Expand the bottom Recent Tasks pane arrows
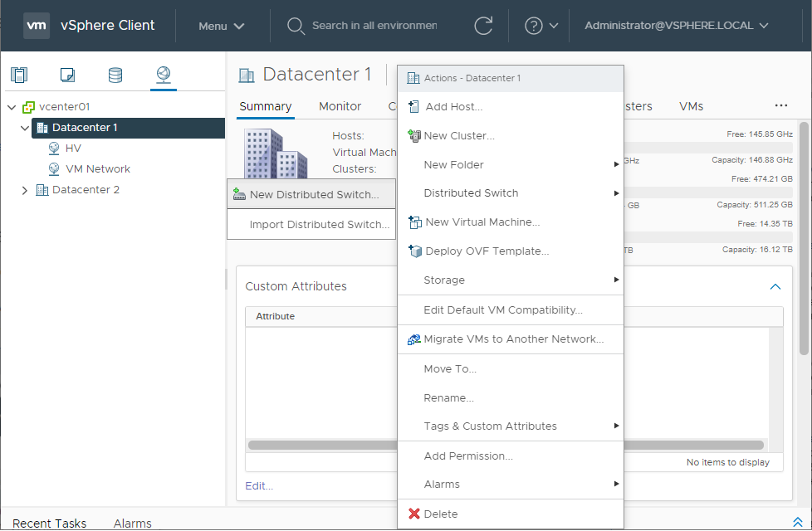Screen dimensions: 812x531 coord(798,522)
